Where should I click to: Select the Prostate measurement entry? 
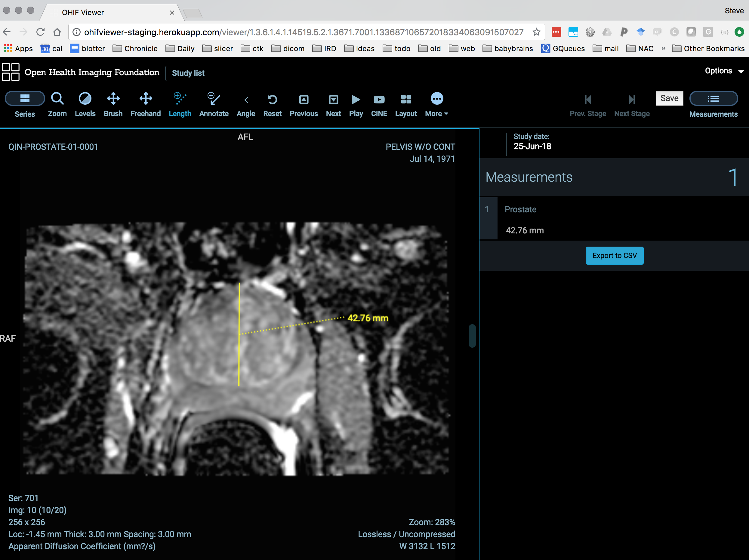click(x=520, y=209)
